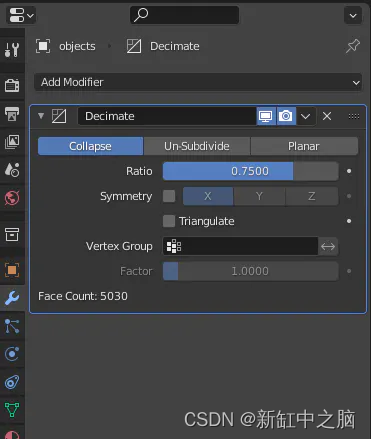The image size is (371, 439).
Task: Open Decimate modifier extra options chevron
Action: coord(305,116)
